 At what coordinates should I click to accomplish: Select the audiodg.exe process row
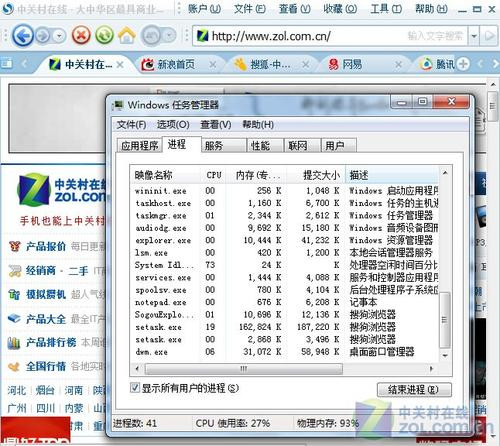click(x=285, y=228)
